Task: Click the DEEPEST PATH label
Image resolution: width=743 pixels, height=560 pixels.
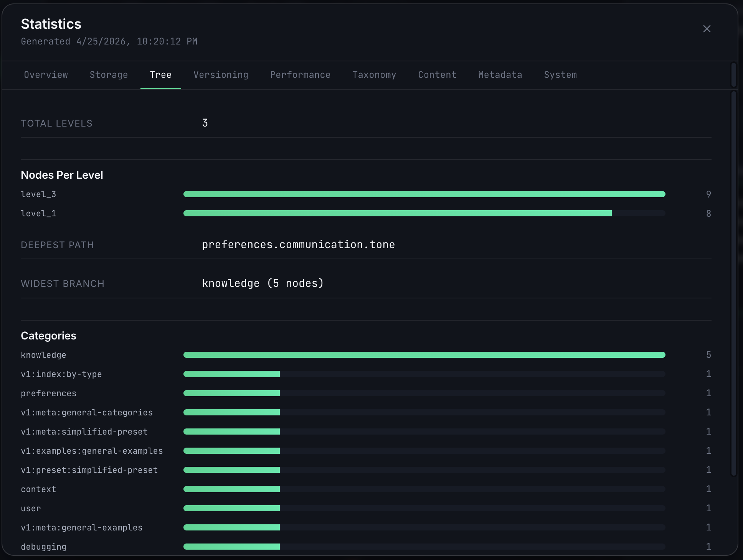Action: (x=57, y=245)
